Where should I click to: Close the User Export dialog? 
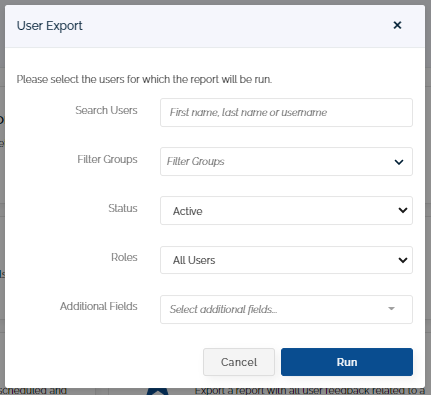pos(397,25)
